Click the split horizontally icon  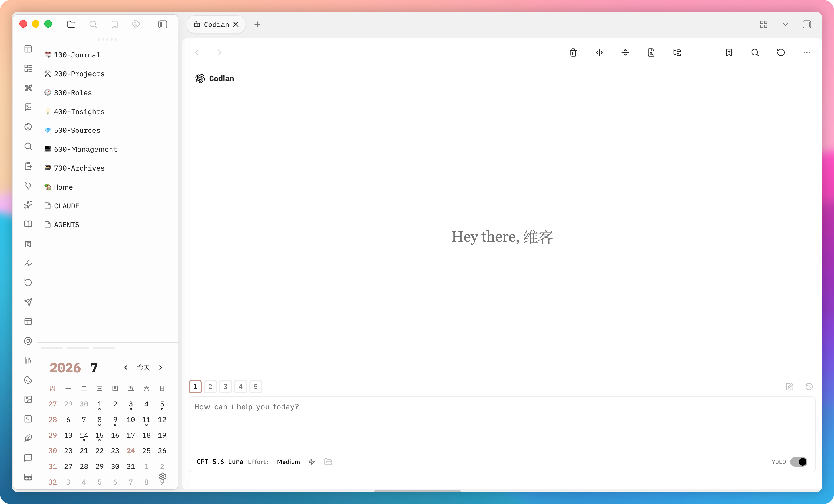[625, 52]
